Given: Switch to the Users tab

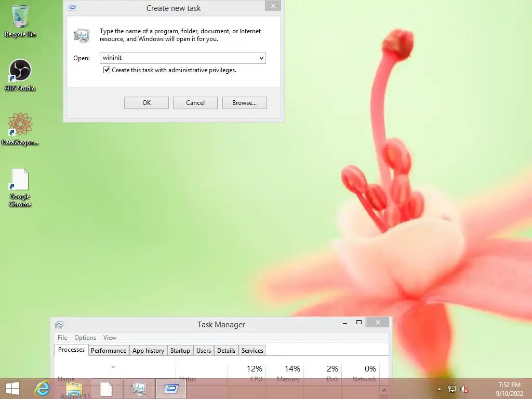Looking at the screenshot, I should point(204,351).
